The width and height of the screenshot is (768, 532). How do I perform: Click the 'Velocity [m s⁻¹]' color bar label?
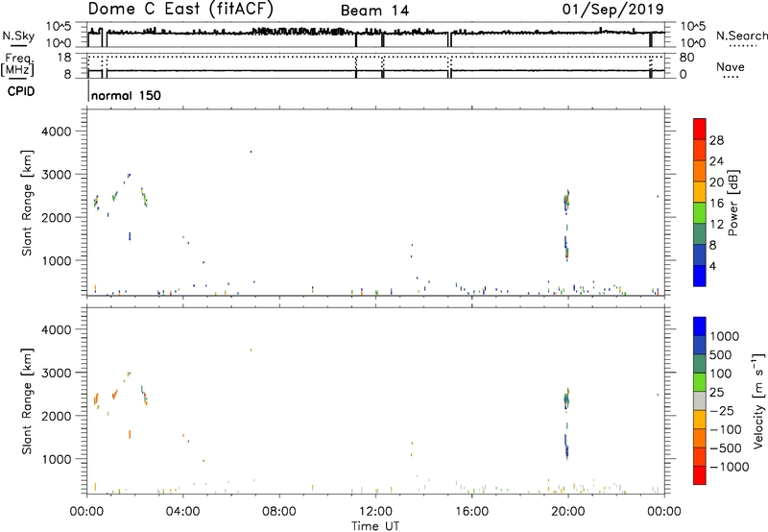click(x=758, y=400)
